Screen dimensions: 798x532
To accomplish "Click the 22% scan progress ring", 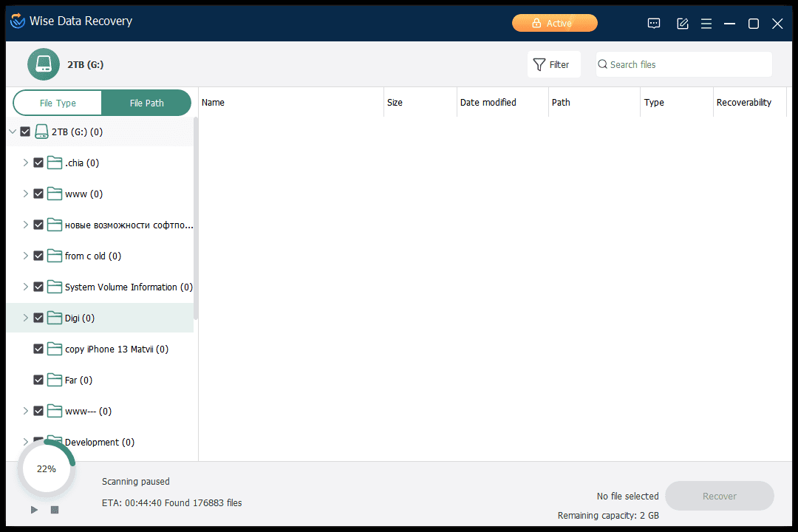I will pyautogui.click(x=47, y=469).
